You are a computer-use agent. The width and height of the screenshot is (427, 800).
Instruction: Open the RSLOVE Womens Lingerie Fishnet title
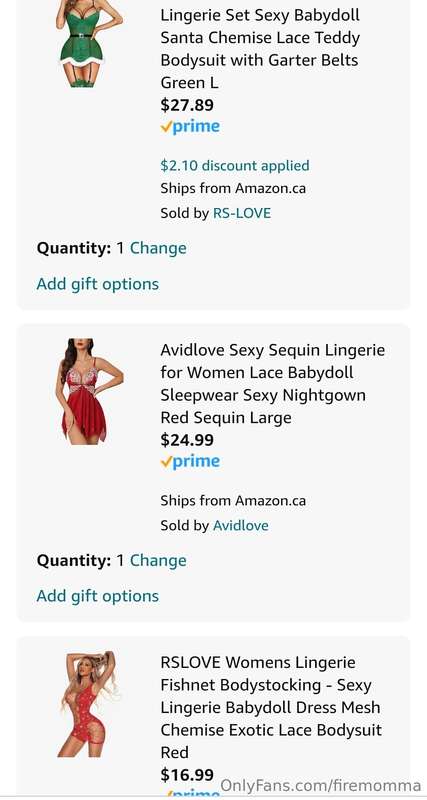[271, 707]
